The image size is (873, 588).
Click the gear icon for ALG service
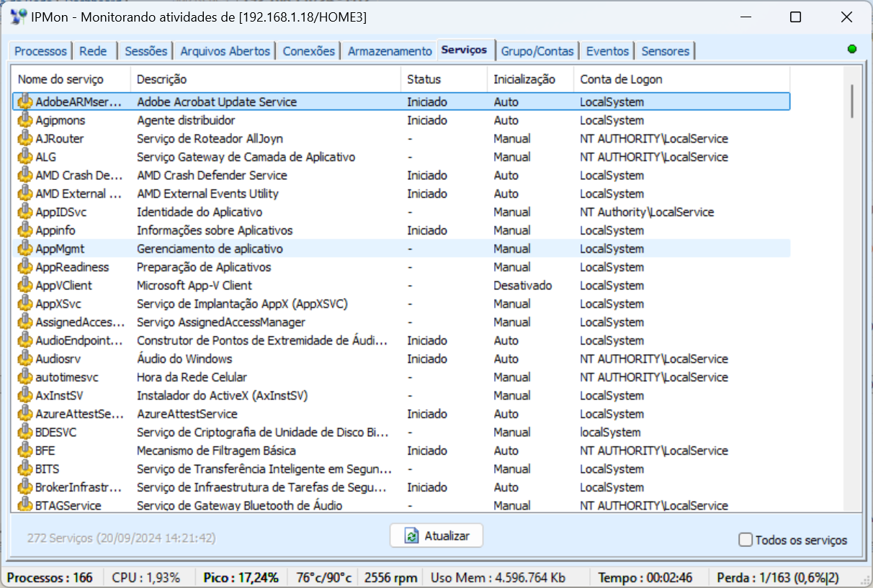(x=24, y=157)
